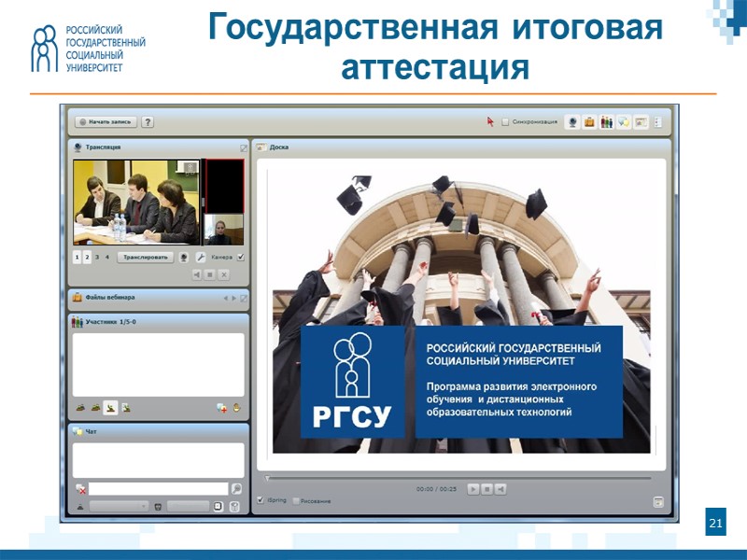This screenshot has width=747, height=560.
Task: Toggle the briefcase files icon in top toolbar
Action: [589, 122]
